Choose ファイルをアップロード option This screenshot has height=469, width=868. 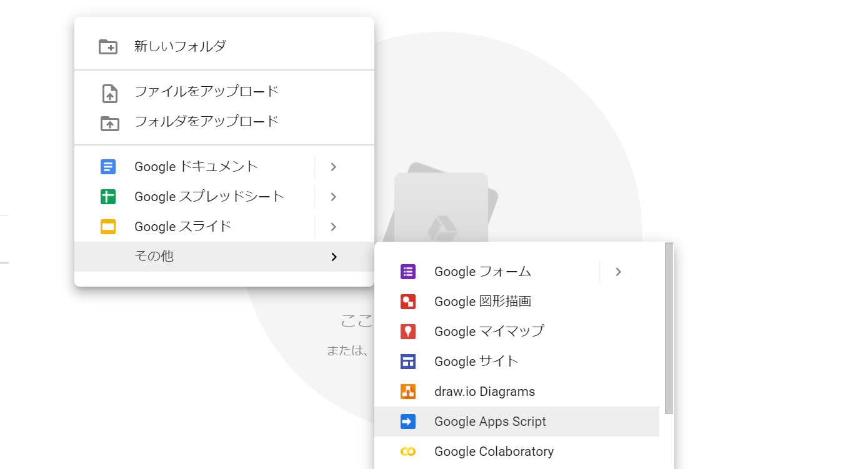point(224,92)
